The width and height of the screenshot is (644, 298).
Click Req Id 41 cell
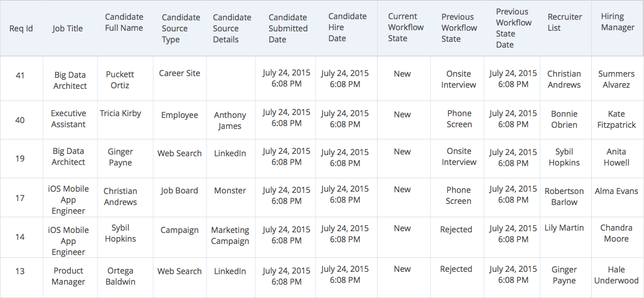20,75
